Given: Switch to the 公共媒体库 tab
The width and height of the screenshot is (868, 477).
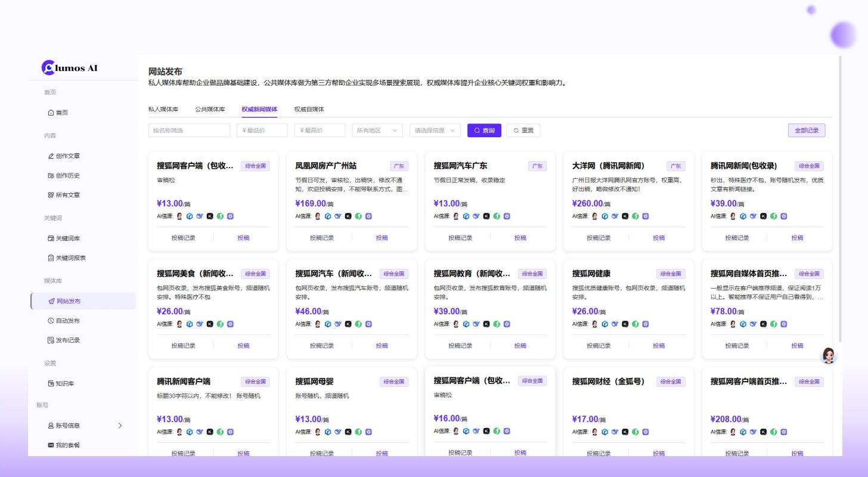Looking at the screenshot, I should coord(210,110).
